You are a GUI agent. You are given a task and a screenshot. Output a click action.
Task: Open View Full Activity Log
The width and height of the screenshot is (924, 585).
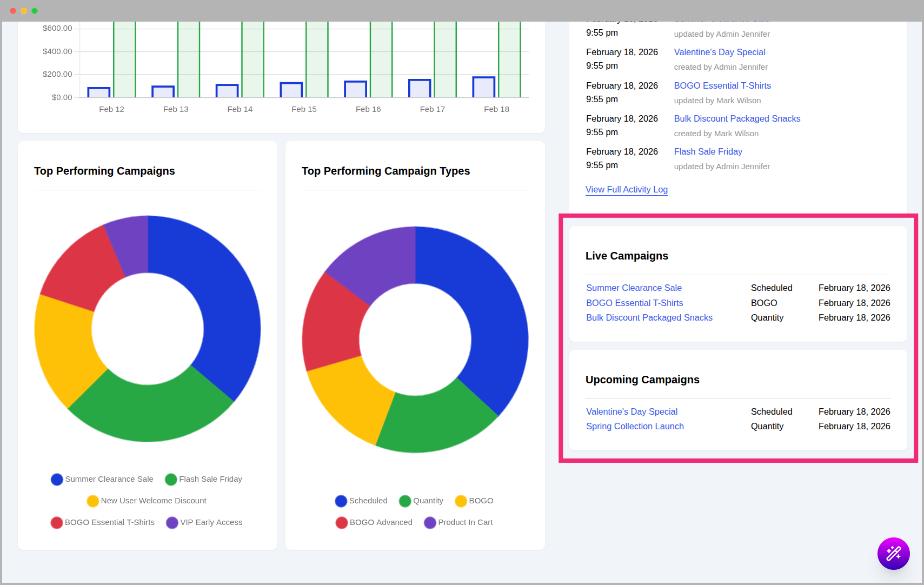(x=626, y=189)
